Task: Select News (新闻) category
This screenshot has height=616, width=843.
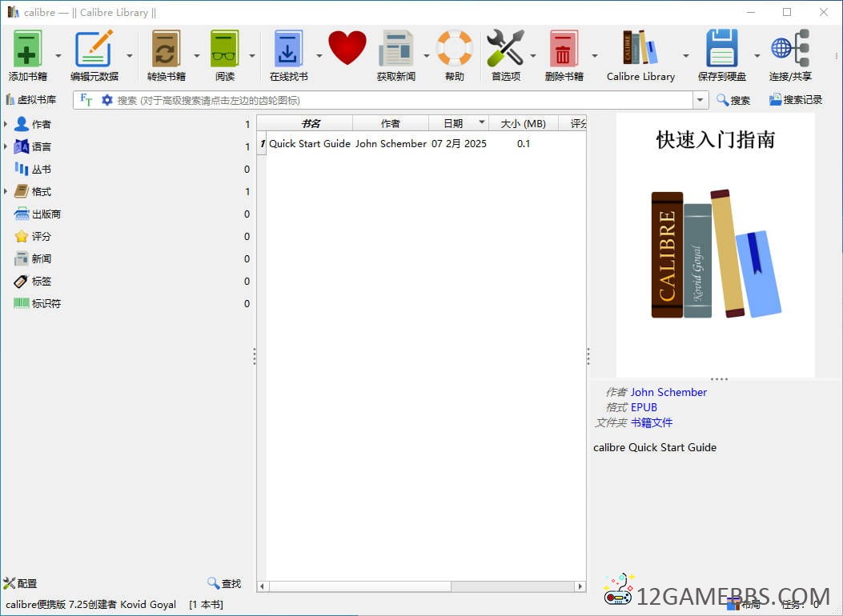Action: (x=41, y=259)
